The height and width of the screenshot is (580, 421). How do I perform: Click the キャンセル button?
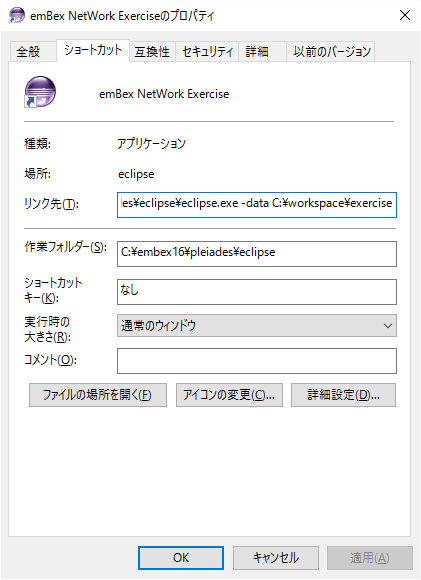coord(276,558)
